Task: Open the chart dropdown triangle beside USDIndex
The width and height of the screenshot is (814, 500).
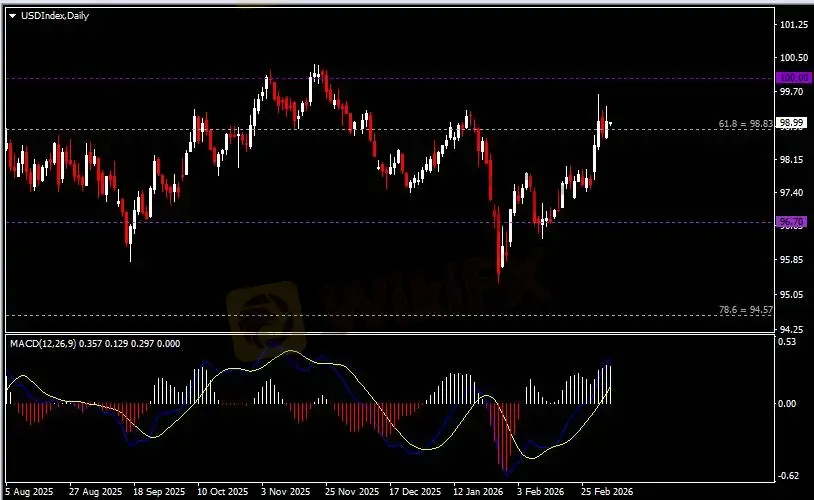Action: [12, 17]
